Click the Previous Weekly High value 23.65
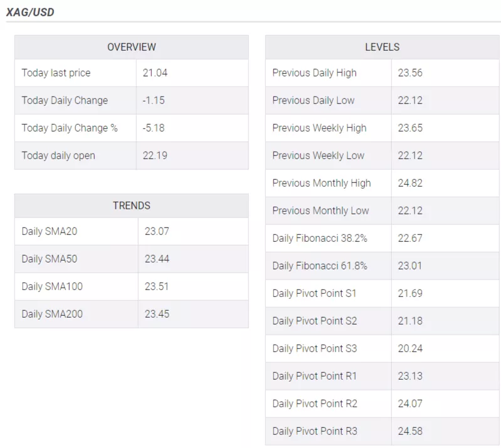501x448 pixels. [x=410, y=128]
